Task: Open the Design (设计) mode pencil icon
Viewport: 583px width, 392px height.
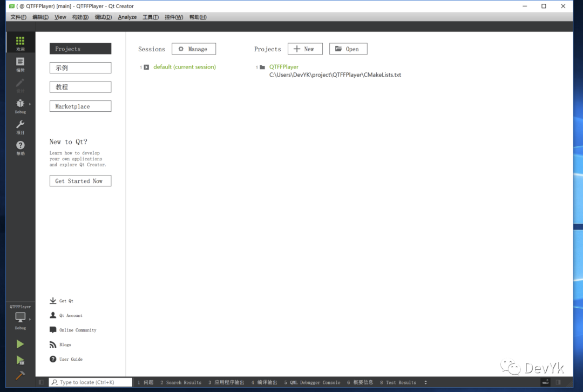Action: tap(20, 83)
